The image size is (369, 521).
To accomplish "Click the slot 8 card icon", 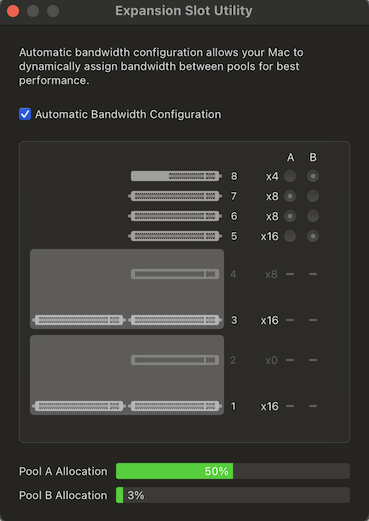I will pos(176,176).
